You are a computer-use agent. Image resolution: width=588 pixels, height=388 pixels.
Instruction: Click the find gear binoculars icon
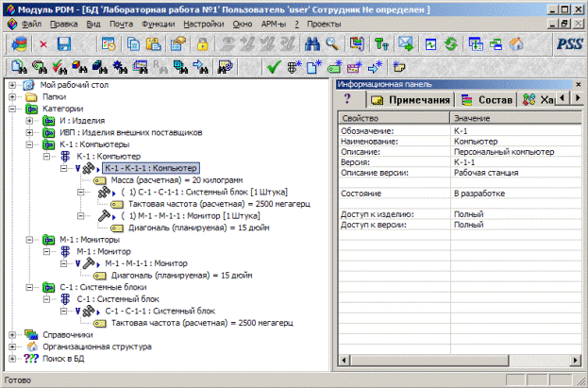120,67
